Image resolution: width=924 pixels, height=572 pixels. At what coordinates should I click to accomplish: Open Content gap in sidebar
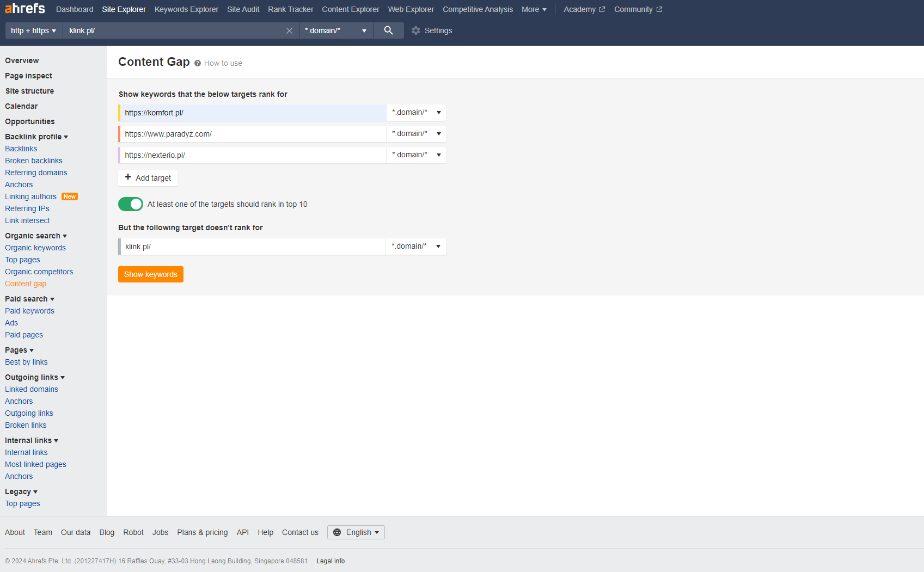[x=26, y=284]
